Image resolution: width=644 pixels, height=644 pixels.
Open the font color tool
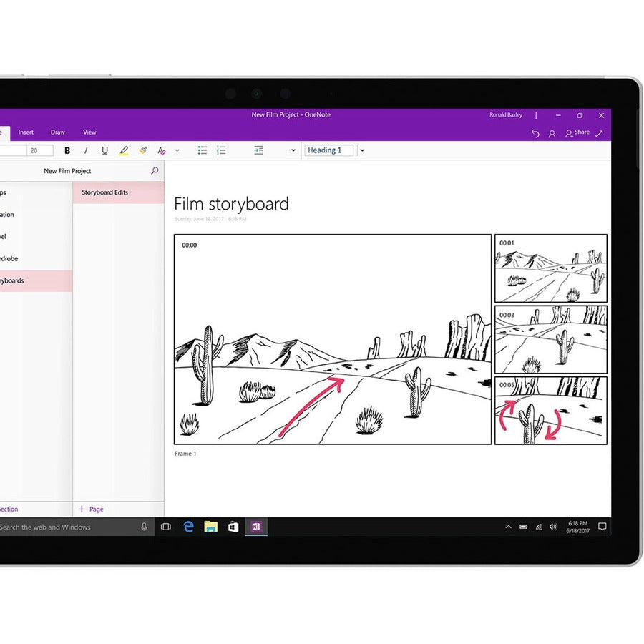coord(161,150)
